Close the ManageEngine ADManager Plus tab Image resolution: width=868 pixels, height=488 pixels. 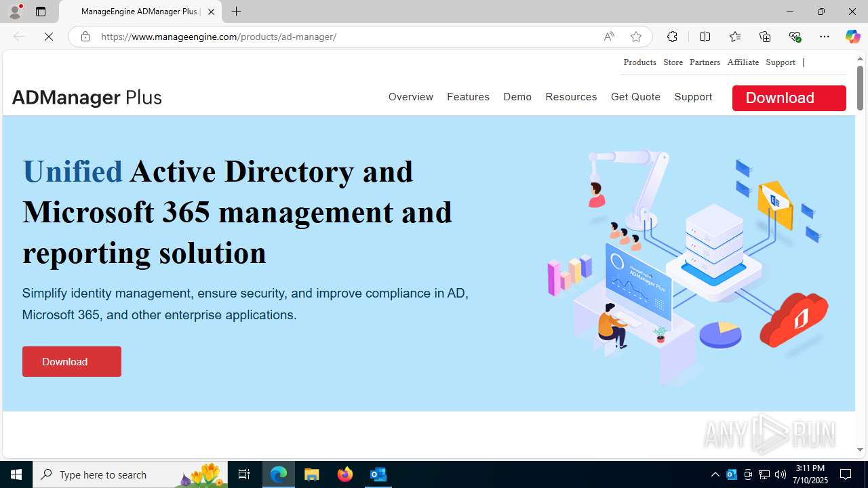pos(211,12)
